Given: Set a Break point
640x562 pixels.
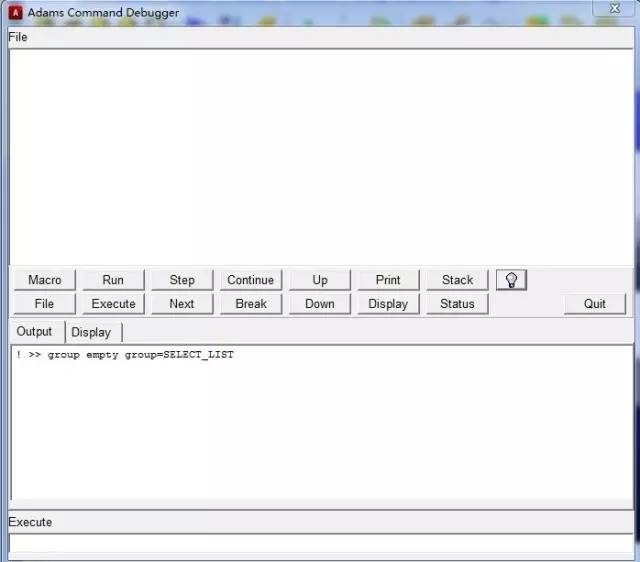Looking at the screenshot, I should [x=251, y=304].
